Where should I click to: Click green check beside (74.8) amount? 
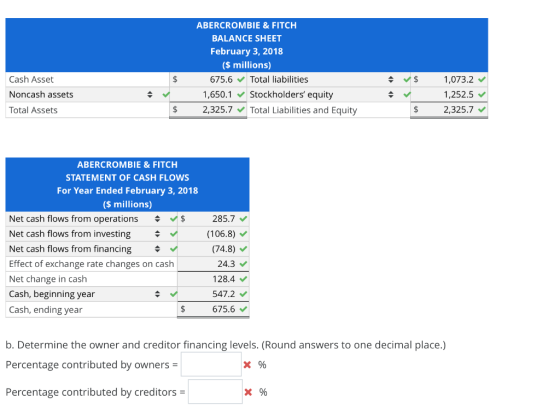(244, 249)
